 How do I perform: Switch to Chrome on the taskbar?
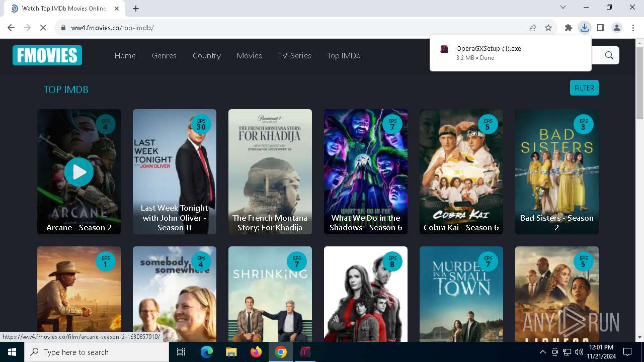pyautogui.click(x=281, y=352)
